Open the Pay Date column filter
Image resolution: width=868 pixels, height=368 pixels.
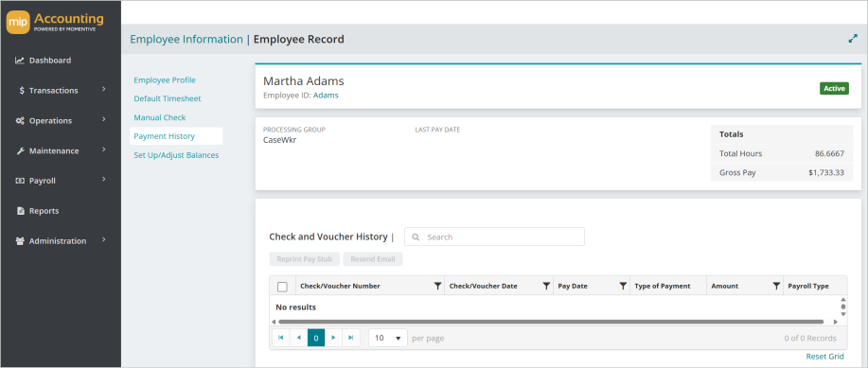coord(623,286)
